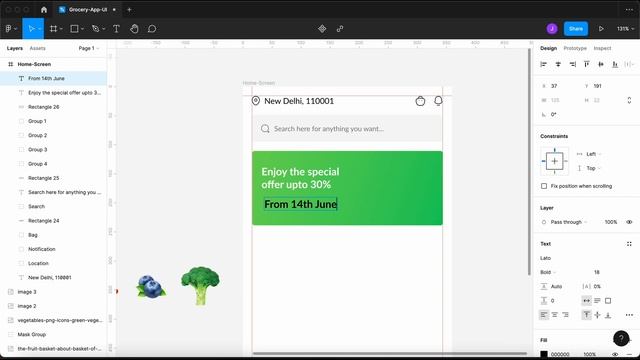Open text type details ellipsis
This screenshot has height=360, width=640.
coord(629,315)
